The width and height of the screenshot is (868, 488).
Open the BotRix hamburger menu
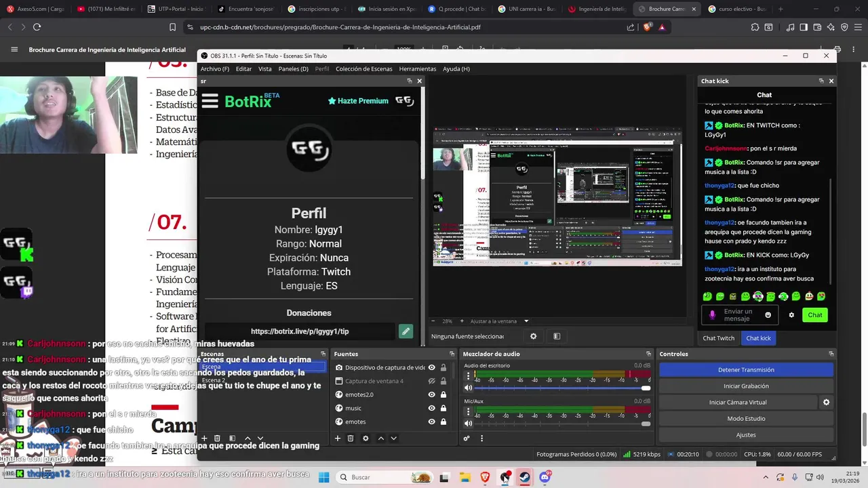[210, 101]
